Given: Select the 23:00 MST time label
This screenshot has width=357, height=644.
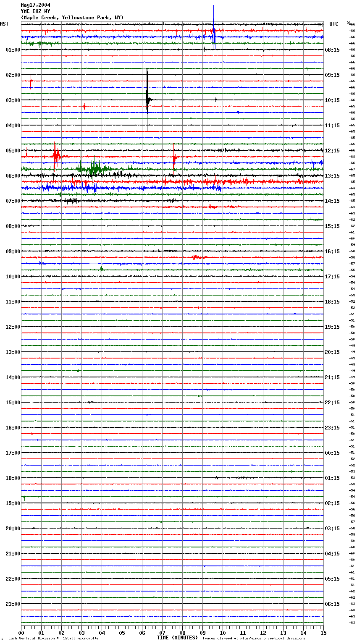Looking at the screenshot, I should (x=13, y=604).
